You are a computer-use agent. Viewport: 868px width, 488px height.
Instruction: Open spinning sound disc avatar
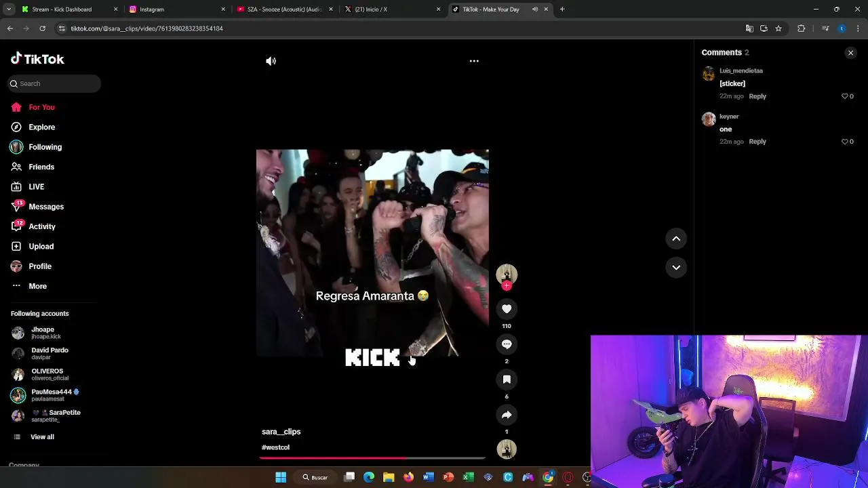coord(507,449)
